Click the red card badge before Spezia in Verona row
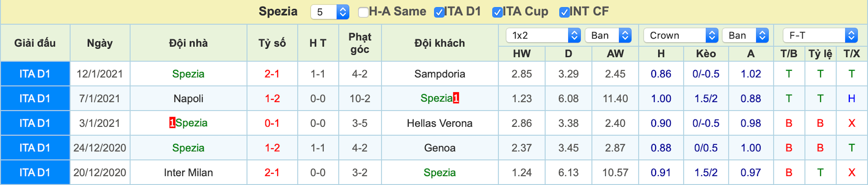The width and height of the screenshot is (868, 185). click(172, 123)
